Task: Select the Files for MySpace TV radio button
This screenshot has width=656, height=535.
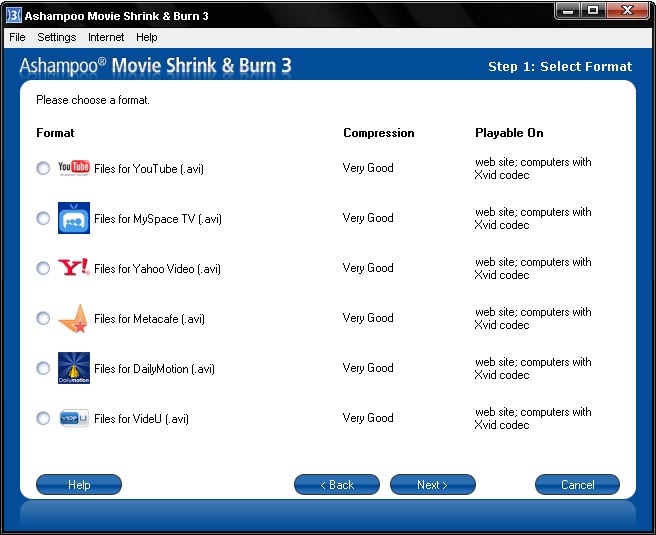Action: point(43,218)
